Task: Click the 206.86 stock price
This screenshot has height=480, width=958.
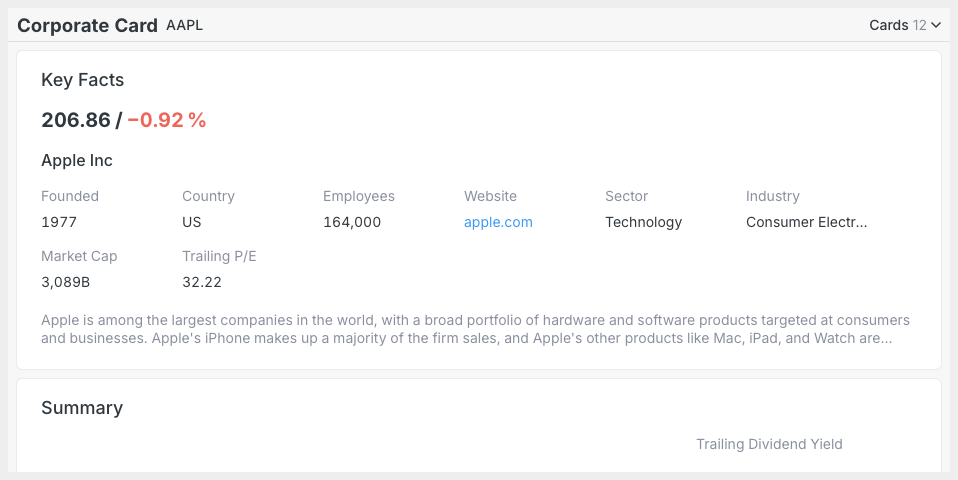Action: click(x=76, y=120)
